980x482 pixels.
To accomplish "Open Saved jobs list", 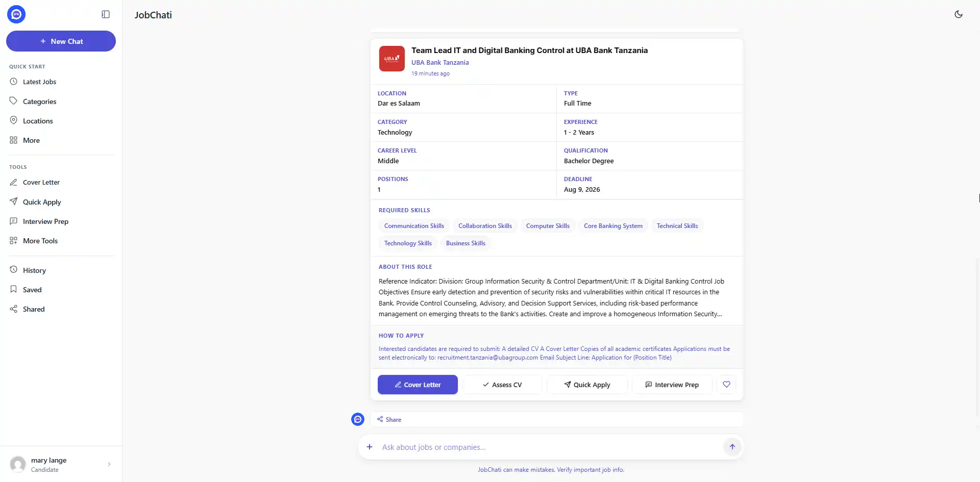I will tap(61, 290).
